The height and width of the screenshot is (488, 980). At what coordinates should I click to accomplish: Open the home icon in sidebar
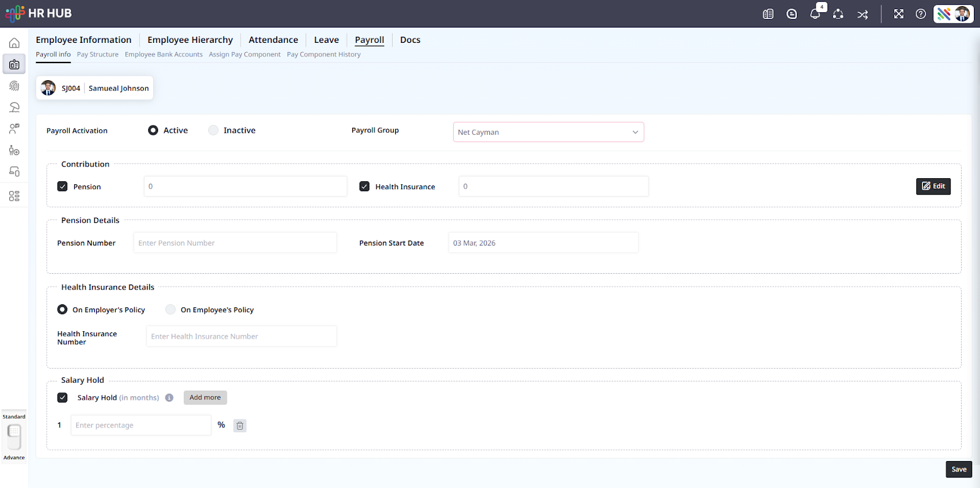pos(14,43)
